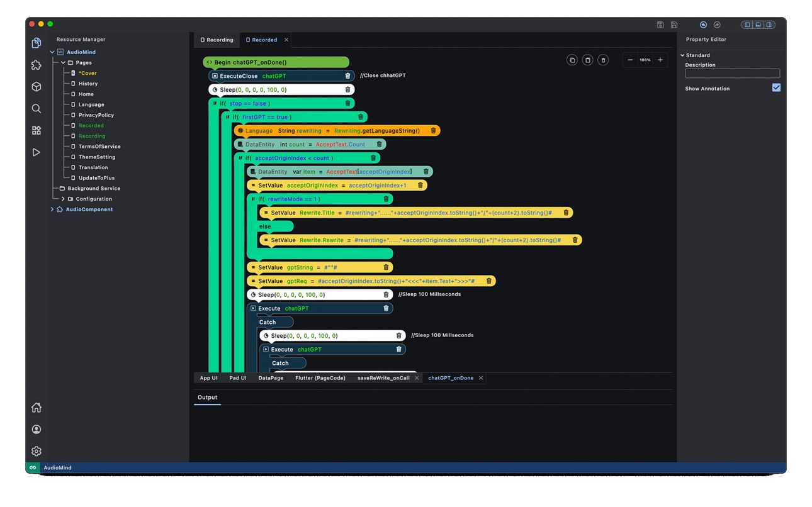812x507 pixels.
Task: Click the undo arrow in title bar
Action: point(703,25)
